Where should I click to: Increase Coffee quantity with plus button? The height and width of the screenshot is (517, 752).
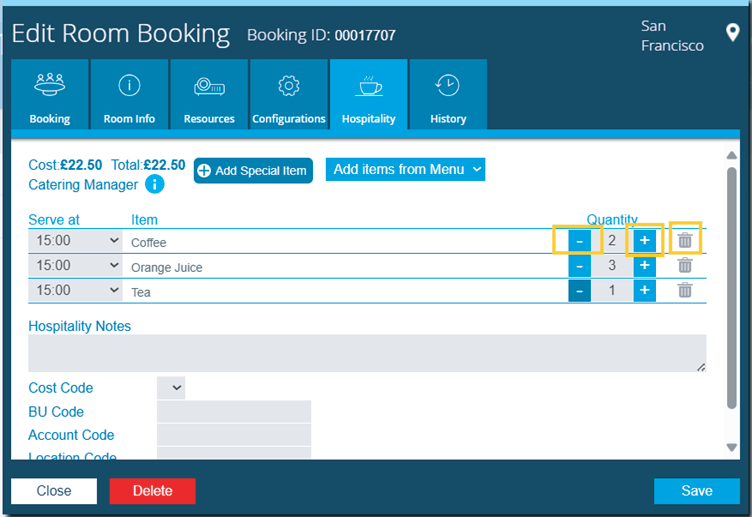(x=644, y=240)
